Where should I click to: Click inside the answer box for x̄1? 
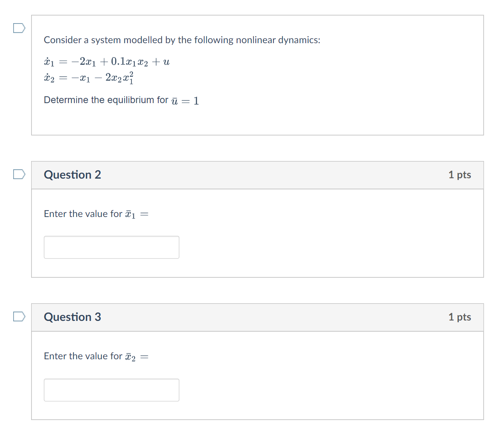111,247
